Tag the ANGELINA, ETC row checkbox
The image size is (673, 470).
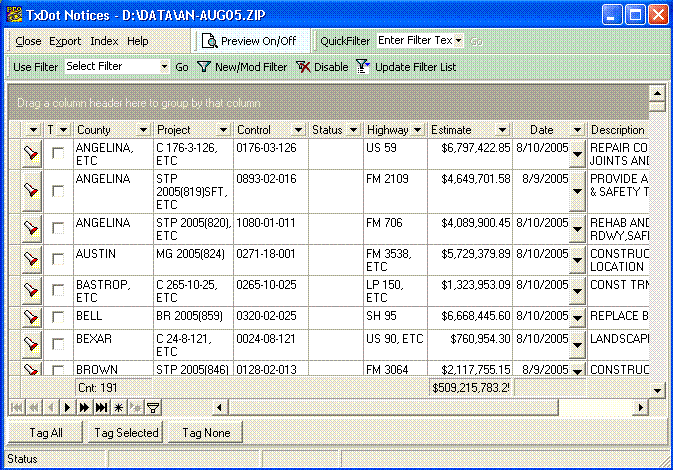pos(58,152)
